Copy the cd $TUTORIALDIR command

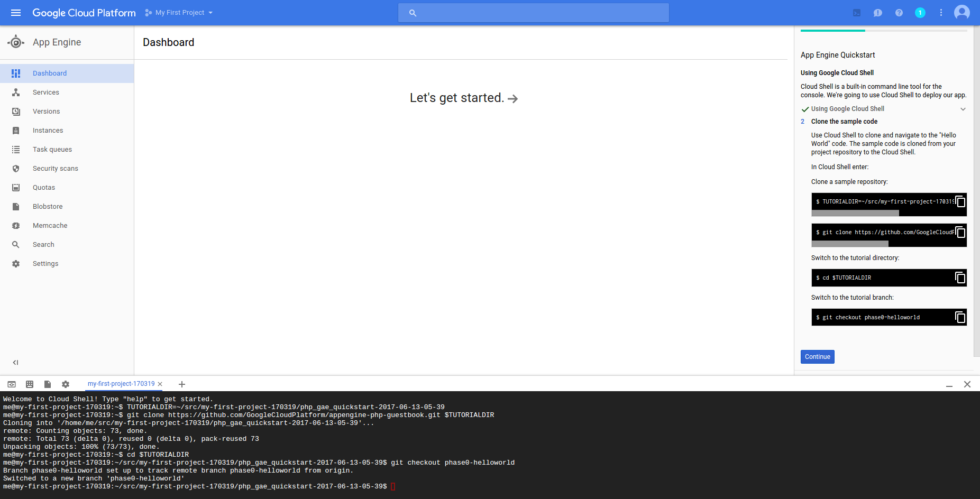tap(960, 278)
